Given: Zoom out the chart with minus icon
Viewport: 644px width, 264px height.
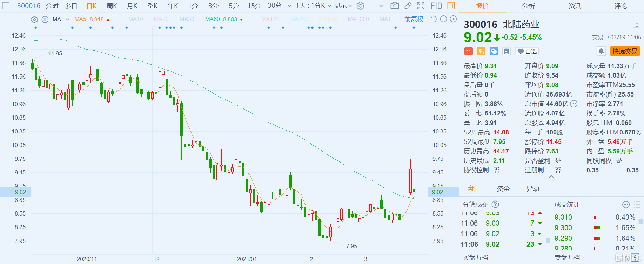Looking at the screenshot, I should click(443, 19).
